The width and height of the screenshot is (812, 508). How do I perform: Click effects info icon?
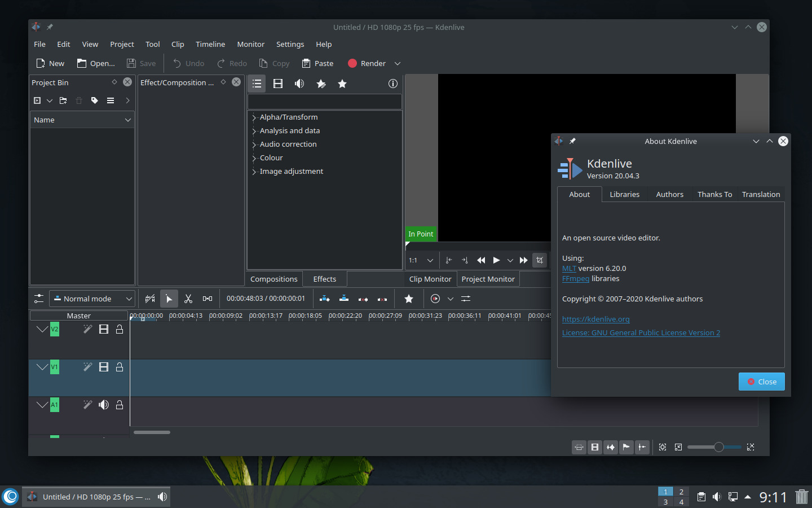[393, 84]
